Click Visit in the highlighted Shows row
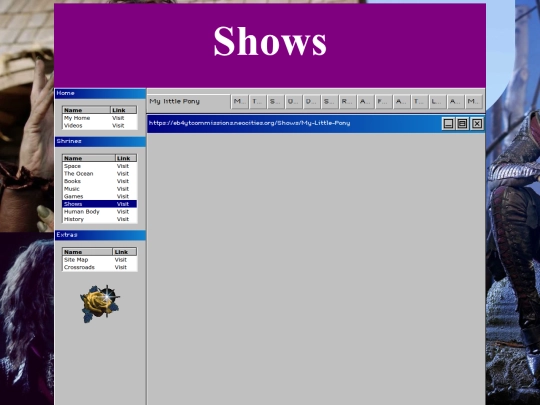This screenshot has height=405, width=540. (123, 204)
